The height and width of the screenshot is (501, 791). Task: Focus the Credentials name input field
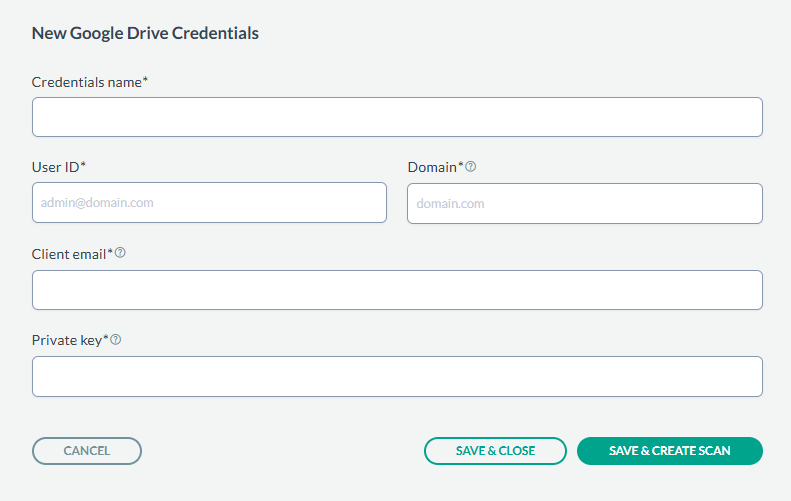(397, 117)
